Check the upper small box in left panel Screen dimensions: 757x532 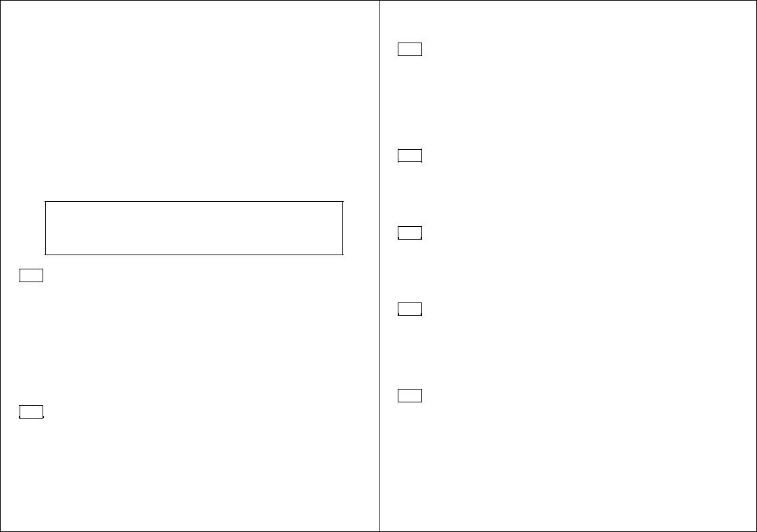(31, 275)
